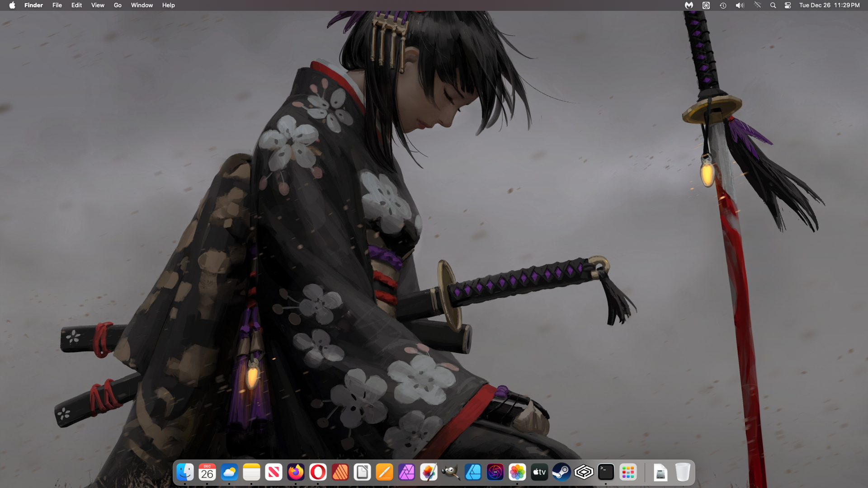Open GIMP from the dock
868x488 pixels.
[451, 472]
